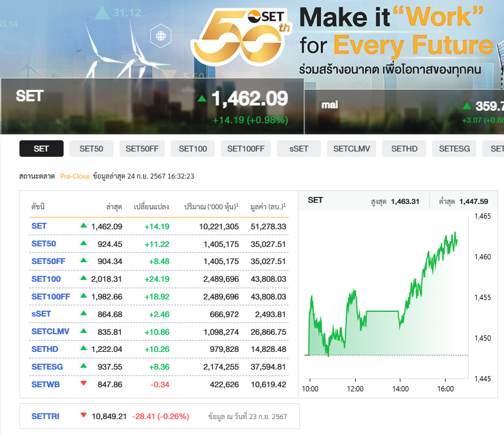
Task: Click the 16:00 label on chart axis
Action: [x=446, y=388]
